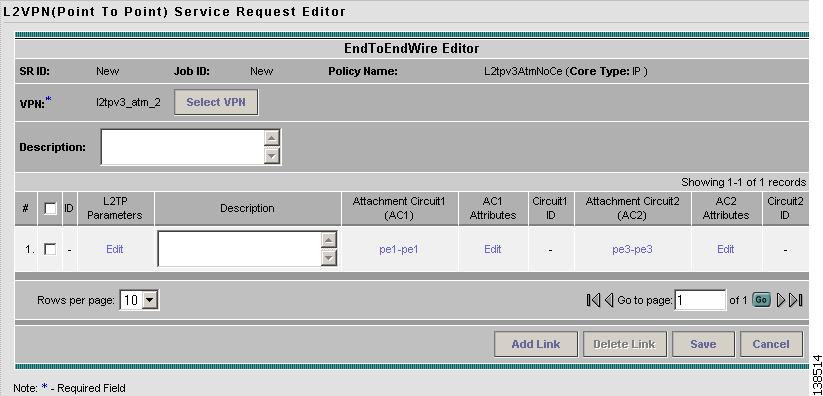Go to first page arrow icon

coord(593,300)
